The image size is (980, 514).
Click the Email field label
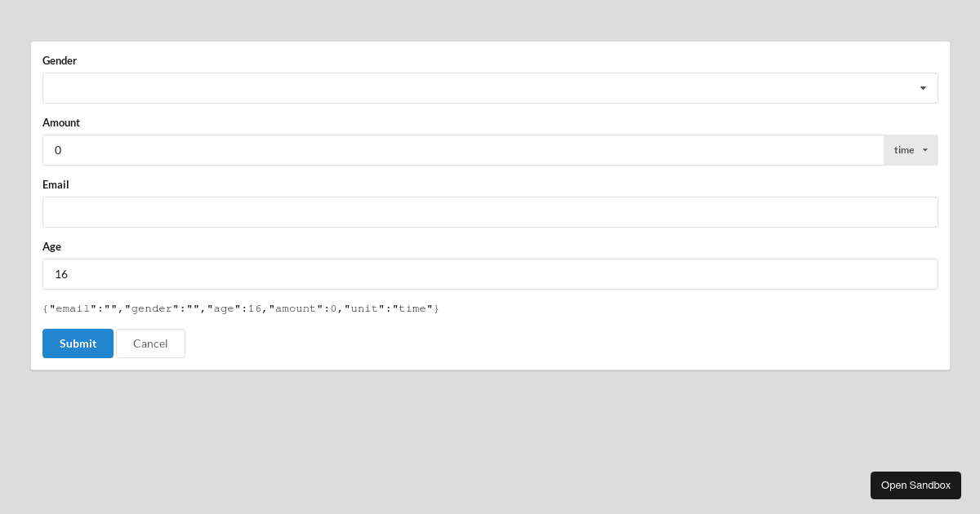click(56, 184)
